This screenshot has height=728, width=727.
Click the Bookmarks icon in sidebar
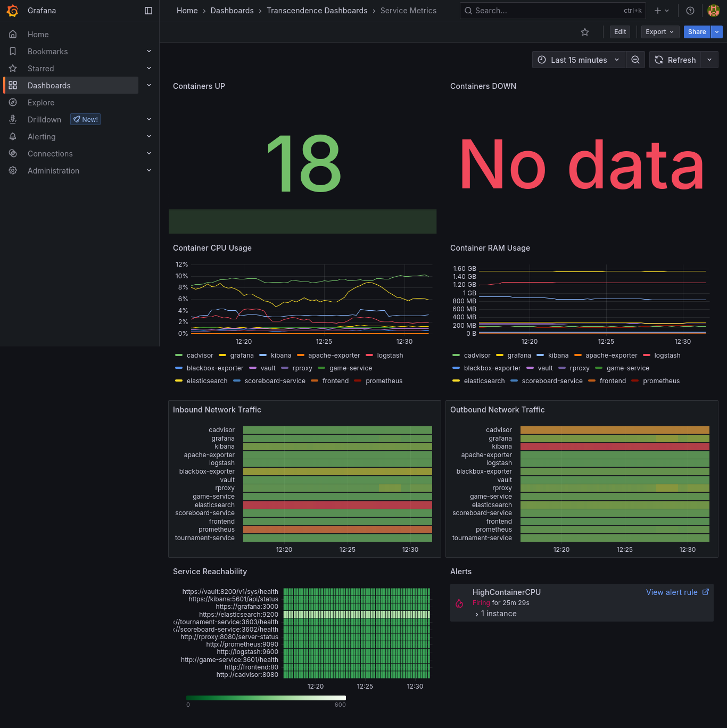pos(13,51)
